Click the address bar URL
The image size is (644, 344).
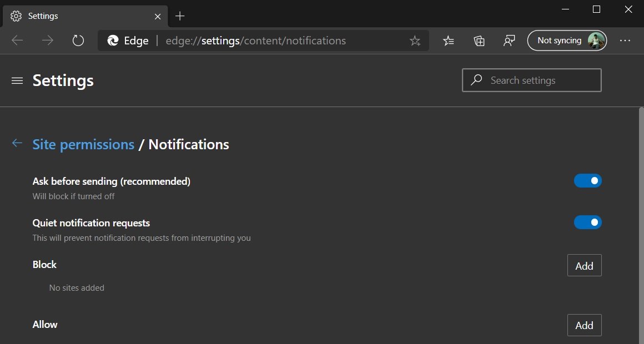point(255,41)
